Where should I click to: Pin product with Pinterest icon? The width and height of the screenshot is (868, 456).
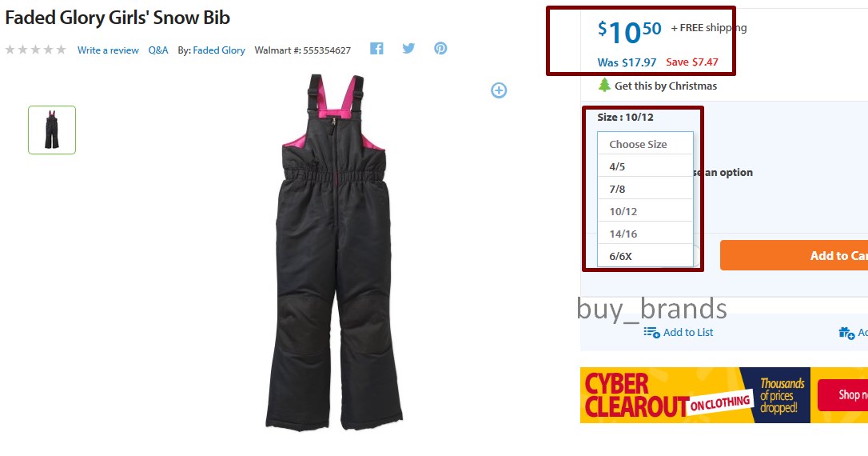pyautogui.click(x=440, y=49)
